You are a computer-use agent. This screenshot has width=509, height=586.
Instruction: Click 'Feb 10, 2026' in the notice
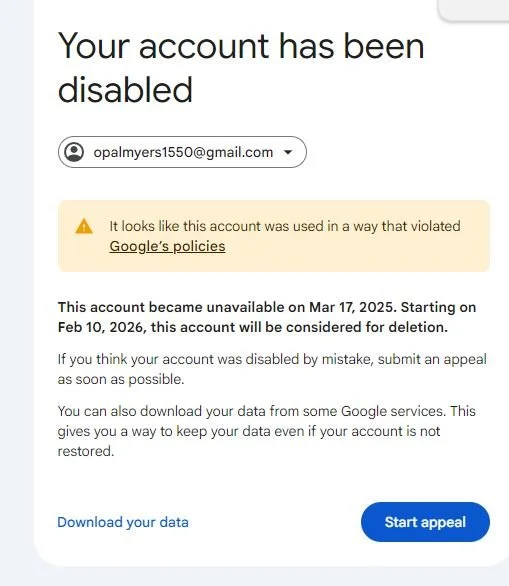pos(100,327)
